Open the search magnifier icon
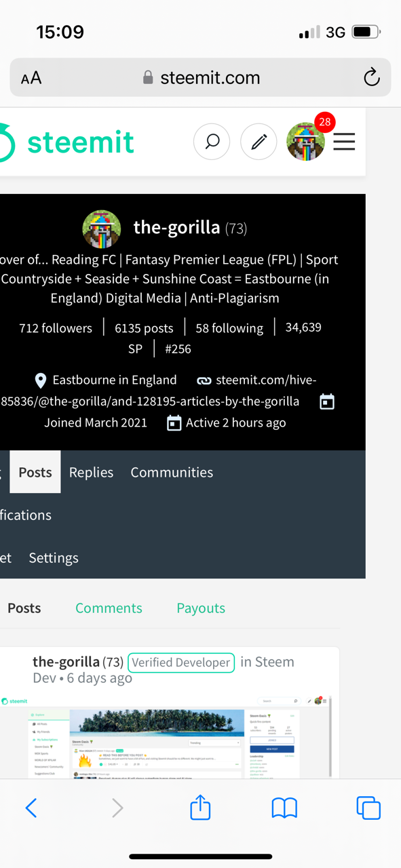Screen dimensions: 401x868 (x=212, y=142)
